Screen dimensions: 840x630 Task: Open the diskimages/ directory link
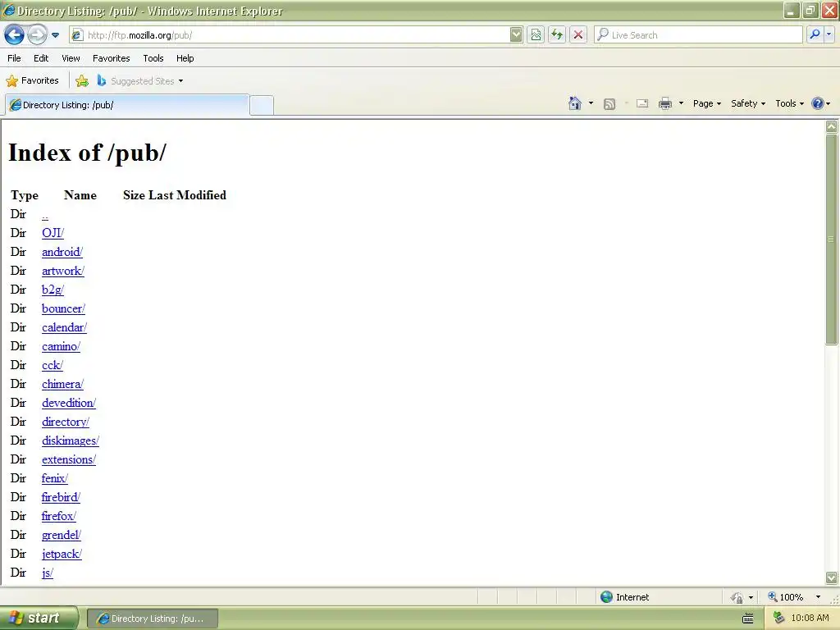(71, 441)
